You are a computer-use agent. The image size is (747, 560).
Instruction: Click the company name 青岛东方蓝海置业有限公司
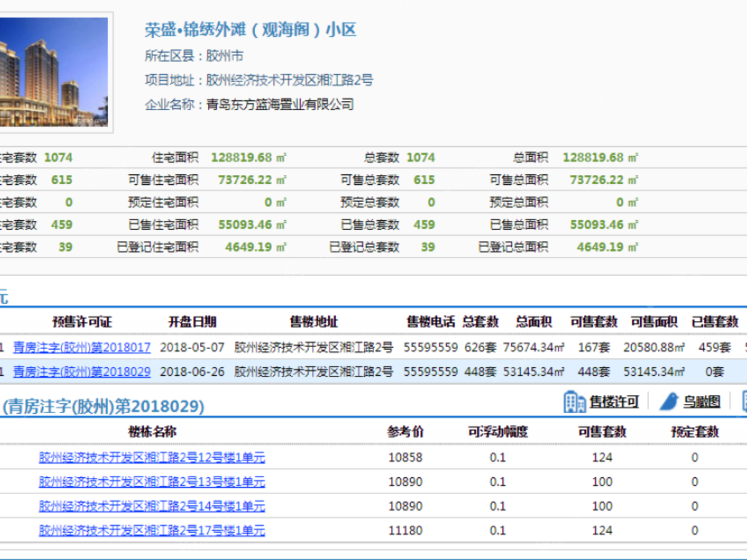coord(280,105)
